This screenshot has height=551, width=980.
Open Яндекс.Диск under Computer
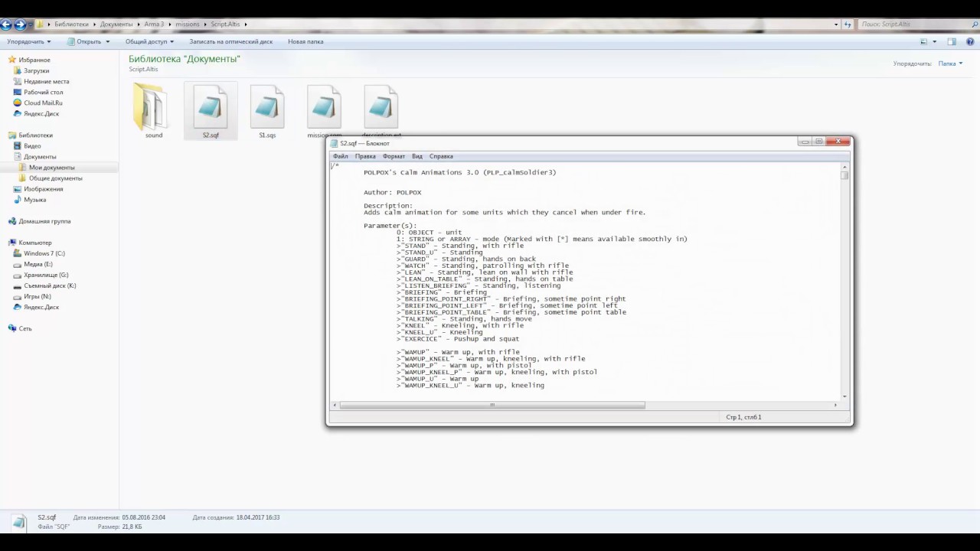point(41,306)
